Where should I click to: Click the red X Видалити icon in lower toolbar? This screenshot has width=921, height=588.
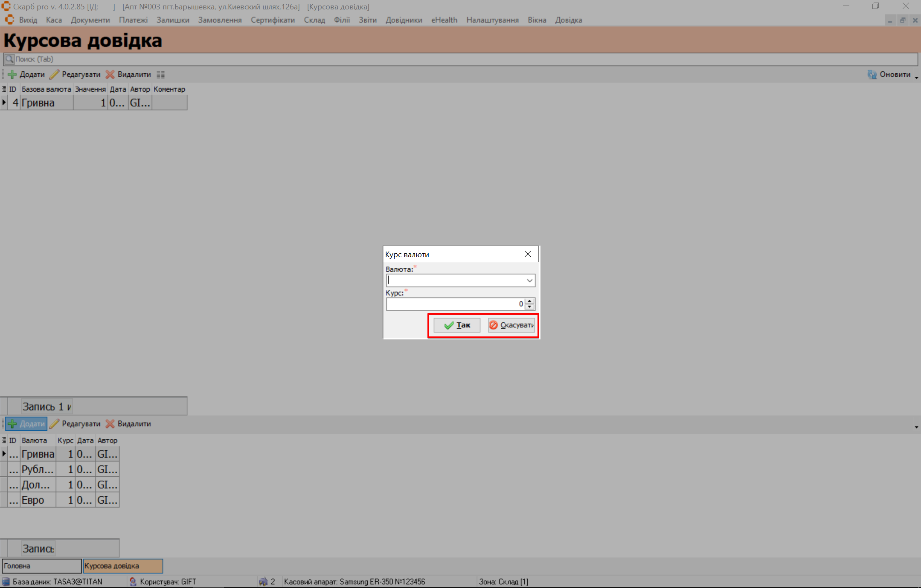click(110, 424)
